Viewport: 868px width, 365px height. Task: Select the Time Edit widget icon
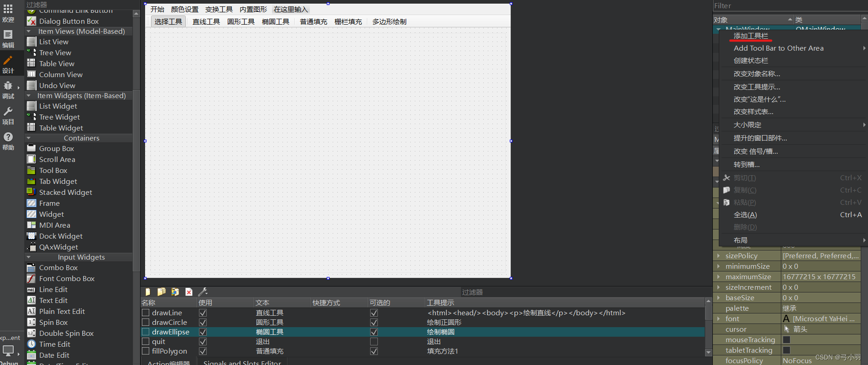[x=31, y=344]
